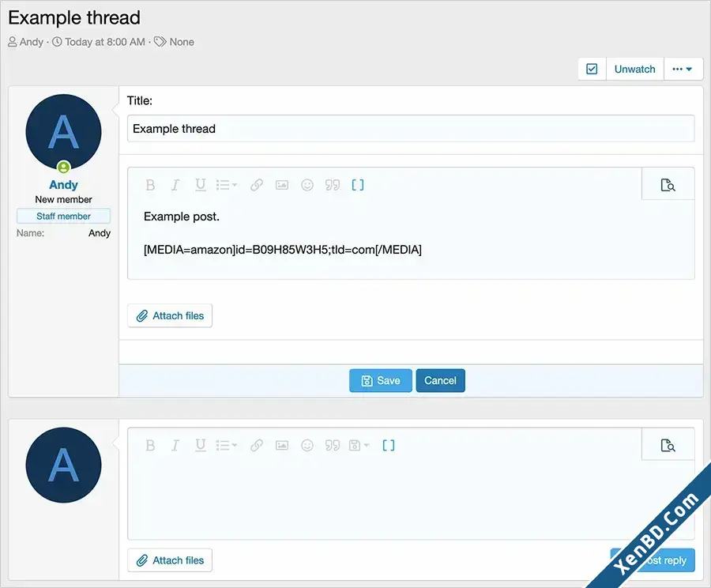711x588 pixels.
Task: Click the thread Title input field
Action: [411, 129]
